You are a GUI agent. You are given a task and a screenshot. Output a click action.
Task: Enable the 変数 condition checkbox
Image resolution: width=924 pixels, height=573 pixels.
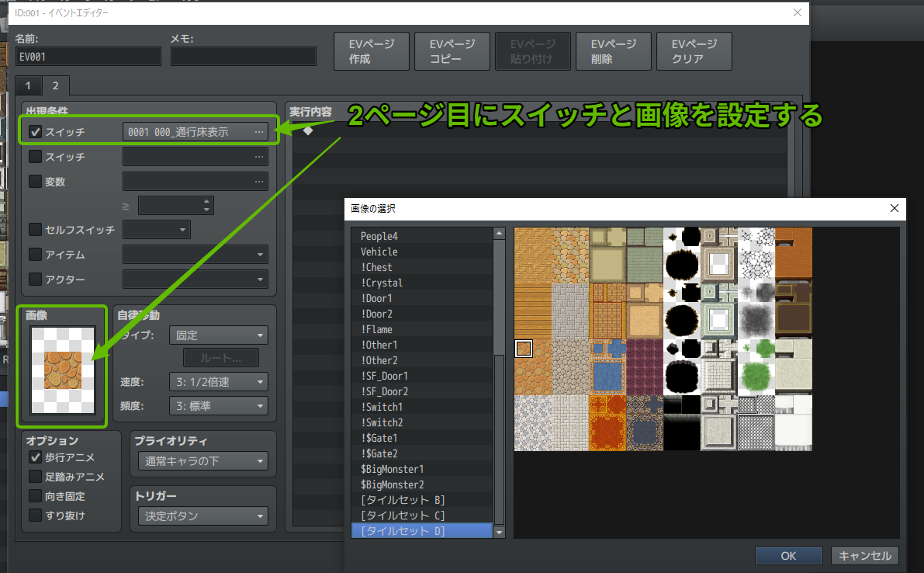pos(34,181)
